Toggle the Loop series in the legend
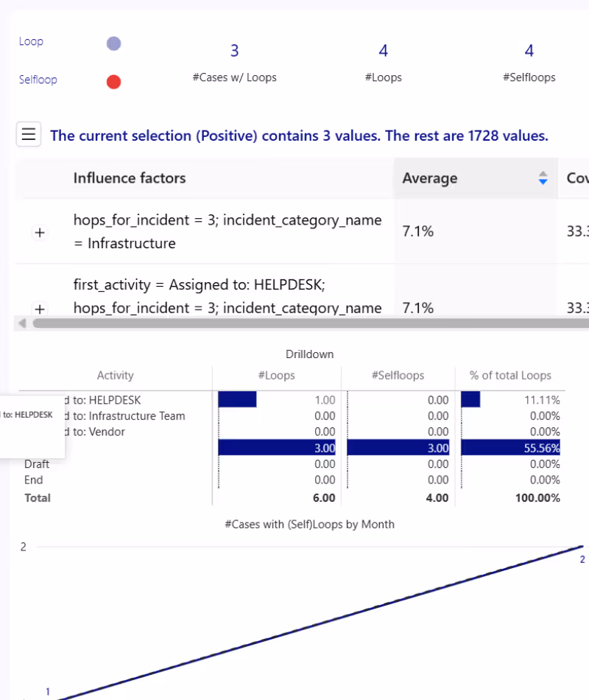The height and width of the screenshot is (700, 589). [x=31, y=41]
